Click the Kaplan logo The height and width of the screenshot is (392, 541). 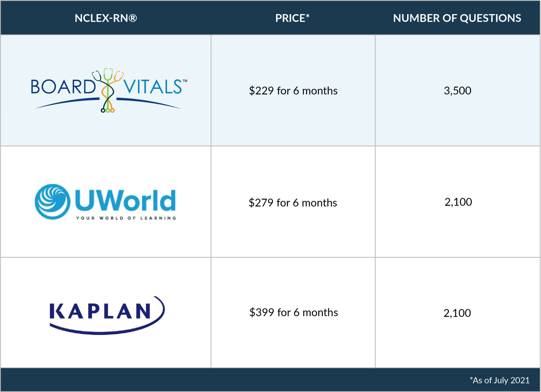107,315
